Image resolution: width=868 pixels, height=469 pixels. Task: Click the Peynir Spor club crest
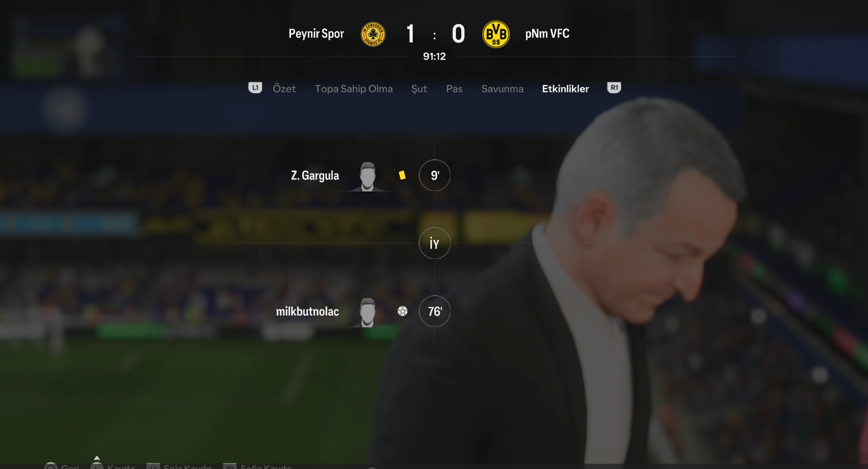373,34
